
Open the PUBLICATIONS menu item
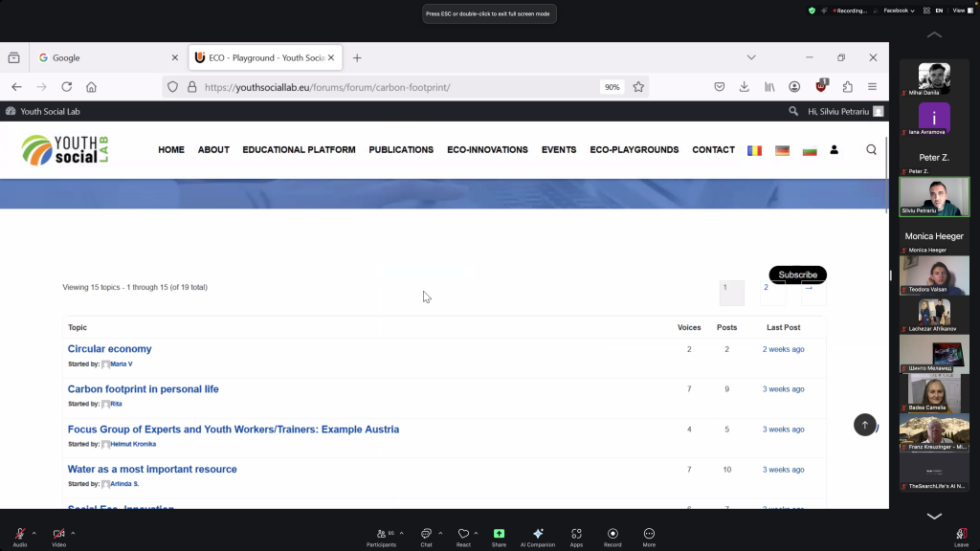point(401,150)
